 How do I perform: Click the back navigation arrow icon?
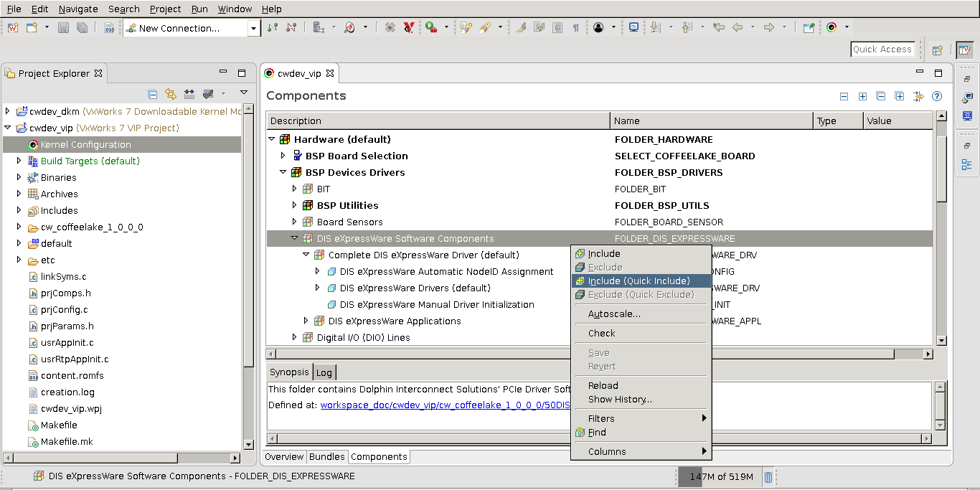click(738, 27)
